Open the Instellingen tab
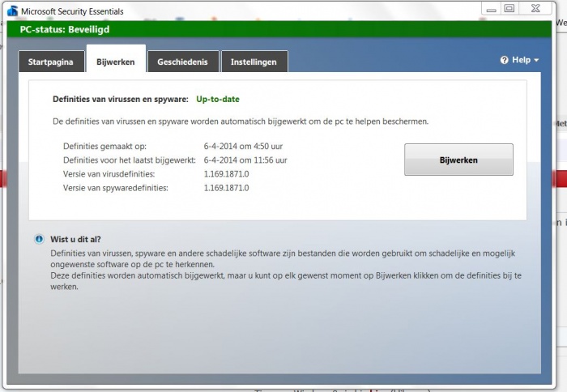 point(254,62)
